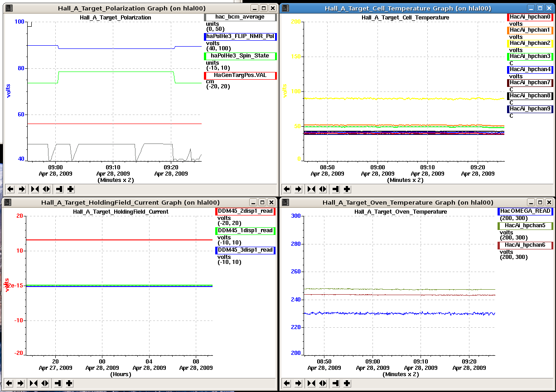Click zoom-out (outward triangles) icon in HoldingField Current graph
Viewport: 556px width, 392px height.
tap(45, 383)
